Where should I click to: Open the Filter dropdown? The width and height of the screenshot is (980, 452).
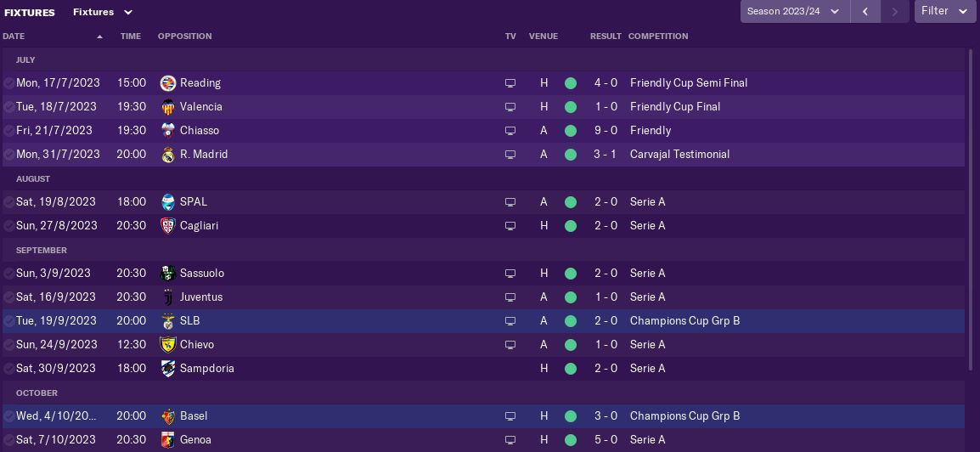click(944, 12)
